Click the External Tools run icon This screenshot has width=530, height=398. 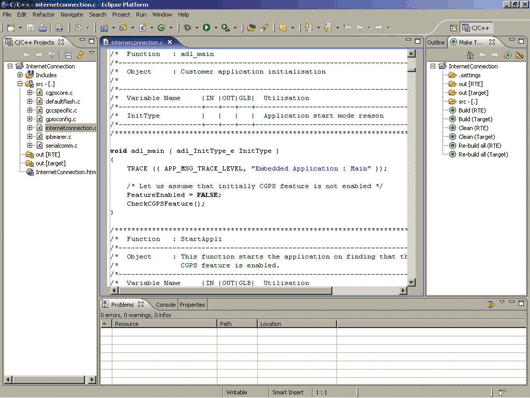coord(225,28)
